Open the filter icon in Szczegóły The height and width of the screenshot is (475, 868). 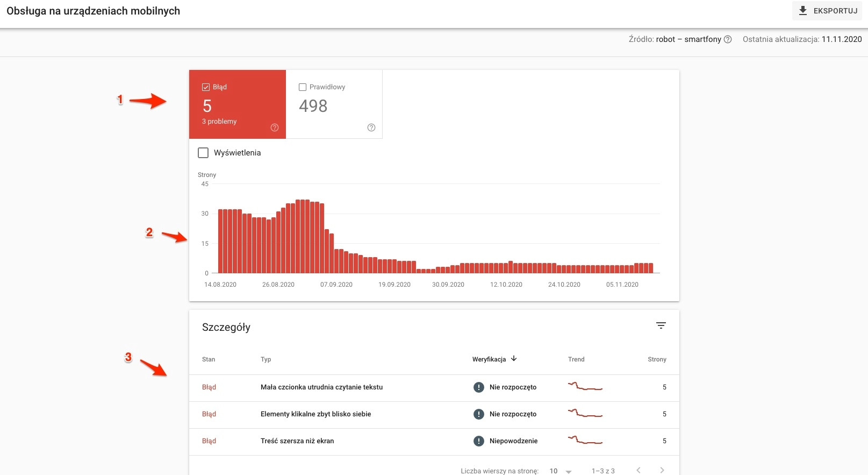coord(661,325)
